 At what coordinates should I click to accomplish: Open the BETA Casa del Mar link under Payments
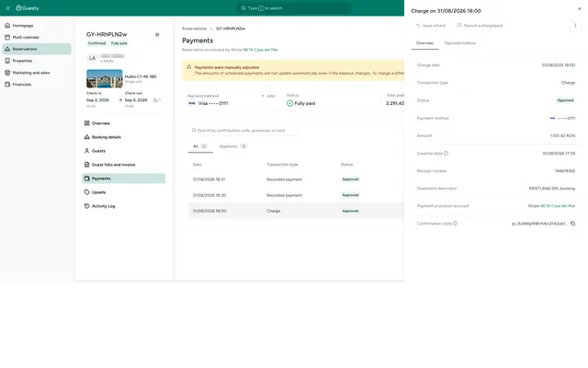coord(261,50)
